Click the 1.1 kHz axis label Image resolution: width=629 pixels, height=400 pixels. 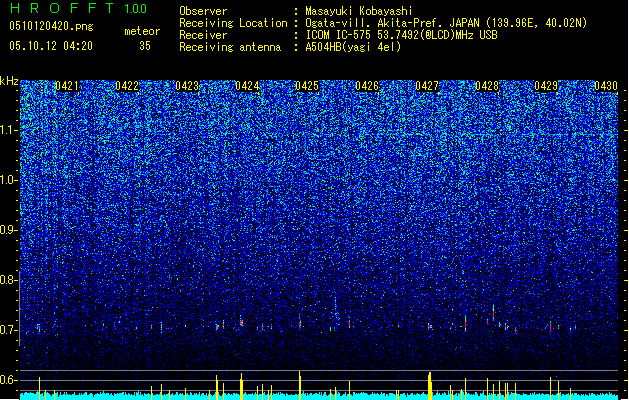(x=9, y=130)
